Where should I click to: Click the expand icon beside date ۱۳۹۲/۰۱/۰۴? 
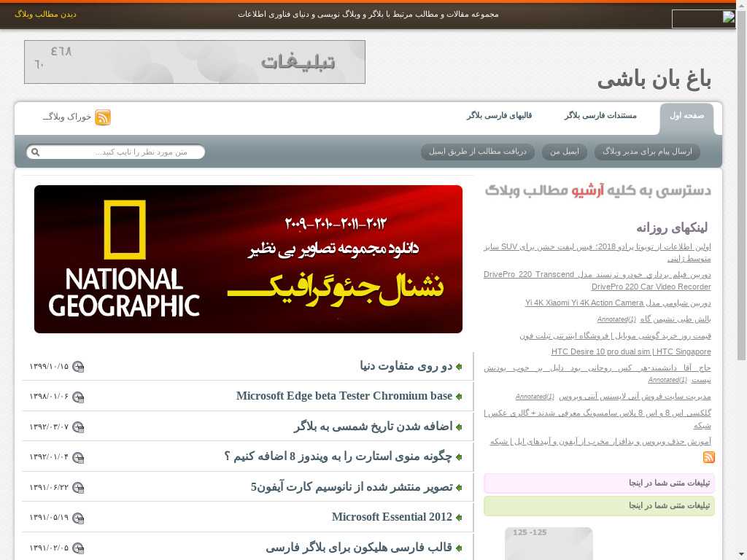[x=78, y=458]
